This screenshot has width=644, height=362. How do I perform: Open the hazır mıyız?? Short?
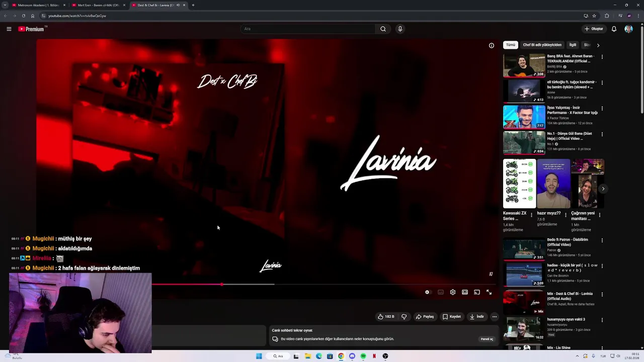click(x=553, y=184)
